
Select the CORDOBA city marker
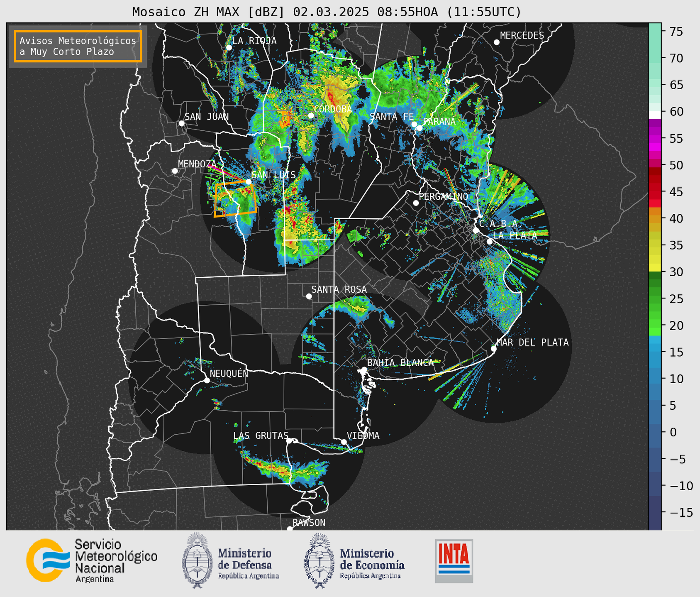click(311, 115)
